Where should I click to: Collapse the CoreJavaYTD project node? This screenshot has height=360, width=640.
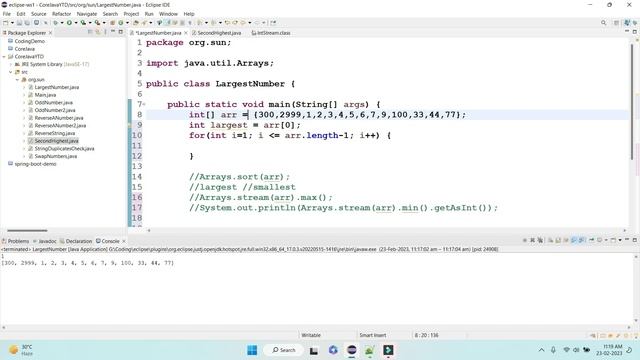(4, 57)
